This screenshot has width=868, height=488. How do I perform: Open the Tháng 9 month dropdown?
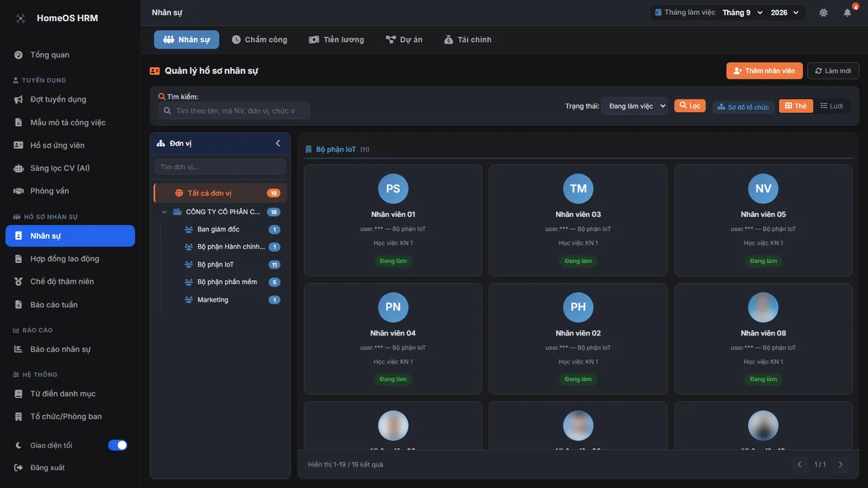[742, 13]
